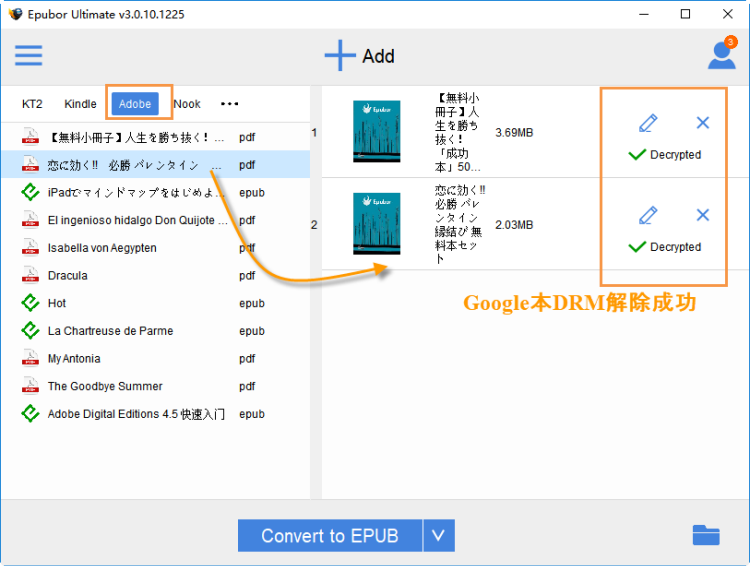Click PDF icon beside The Goodbye Summer
750x566 pixels.
pyautogui.click(x=30, y=385)
